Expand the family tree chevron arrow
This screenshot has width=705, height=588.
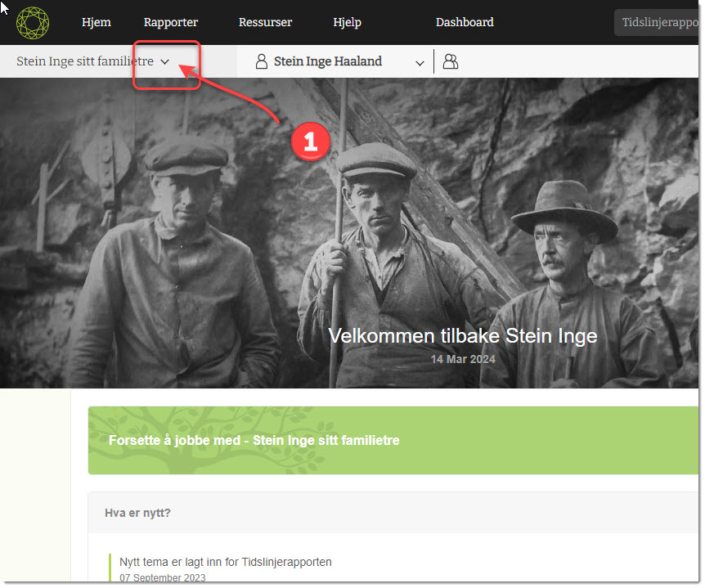coord(164,62)
